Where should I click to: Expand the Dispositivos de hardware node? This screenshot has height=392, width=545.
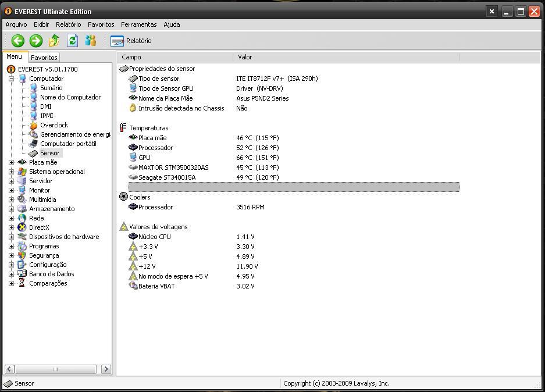[x=11, y=237]
